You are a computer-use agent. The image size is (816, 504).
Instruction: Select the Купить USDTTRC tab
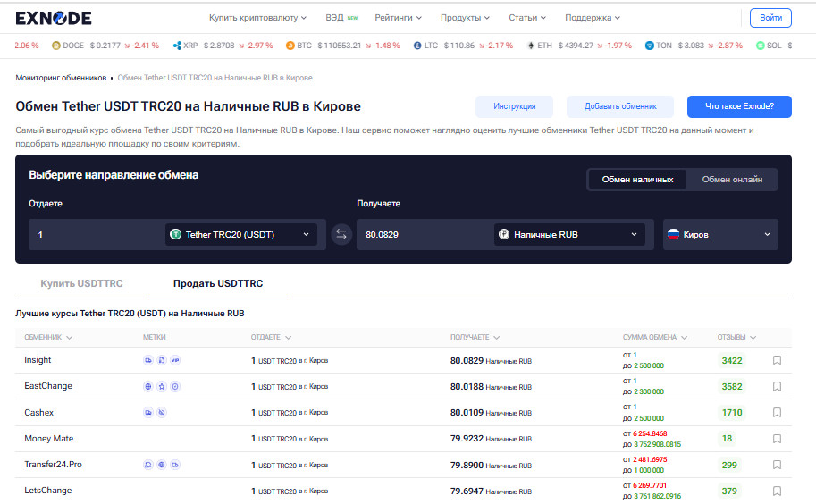click(x=81, y=284)
